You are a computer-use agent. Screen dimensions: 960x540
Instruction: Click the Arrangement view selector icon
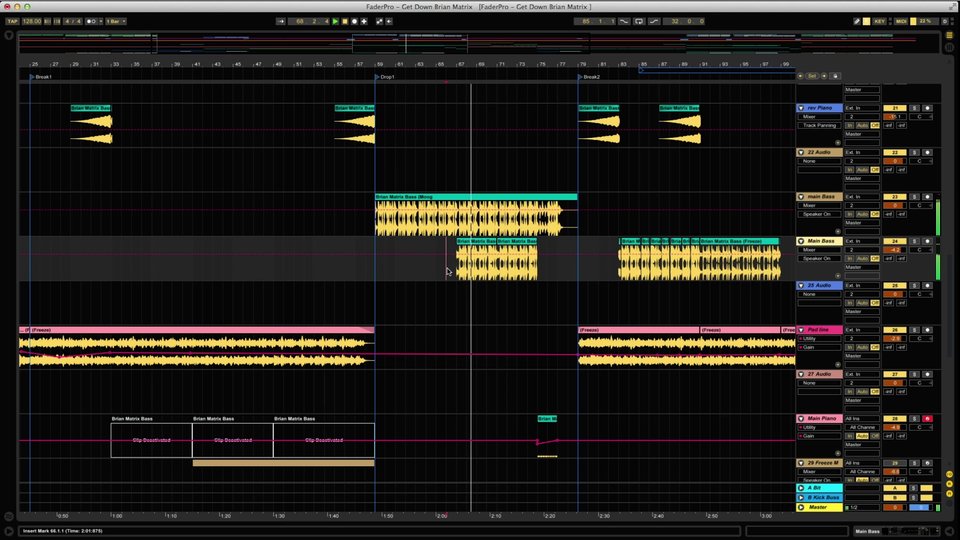point(950,36)
